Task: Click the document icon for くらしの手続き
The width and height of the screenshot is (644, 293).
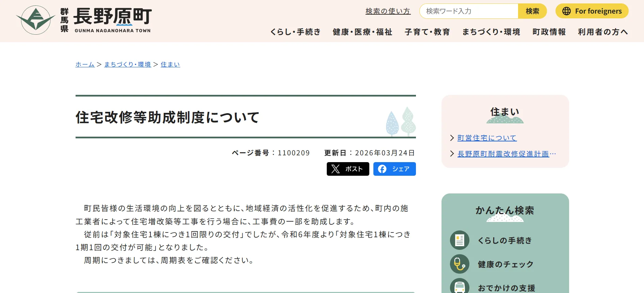Action: coord(460,240)
